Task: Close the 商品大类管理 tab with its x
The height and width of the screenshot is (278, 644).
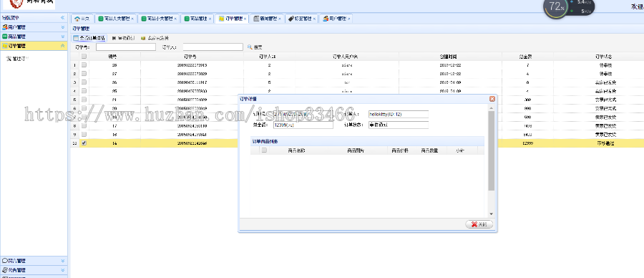Action: (x=132, y=19)
